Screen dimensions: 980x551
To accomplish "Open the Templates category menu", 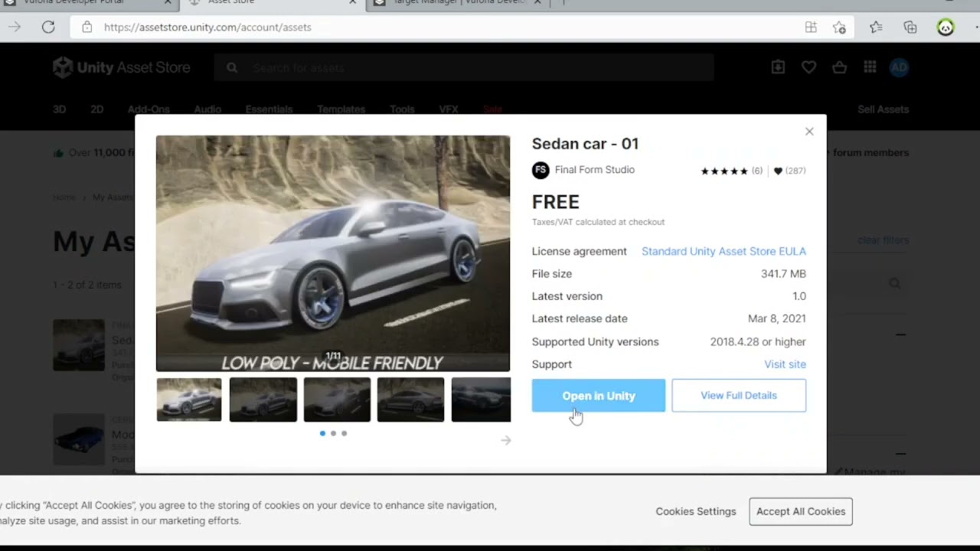I will 341,109.
